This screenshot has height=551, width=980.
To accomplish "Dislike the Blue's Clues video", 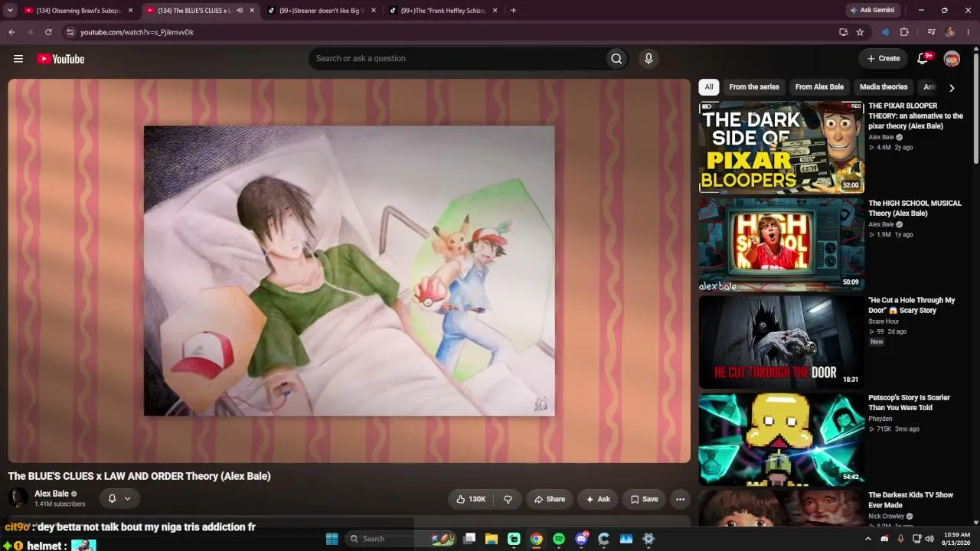I will (x=508, y=499).
